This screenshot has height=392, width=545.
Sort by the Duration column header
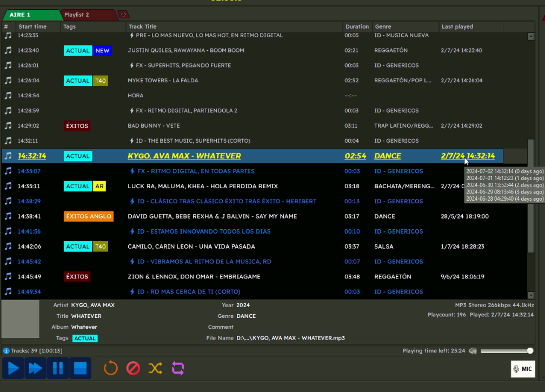(357, 26)
